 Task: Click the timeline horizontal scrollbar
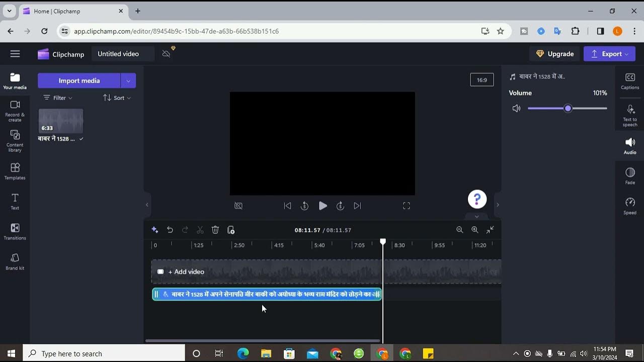click(263, 341)
